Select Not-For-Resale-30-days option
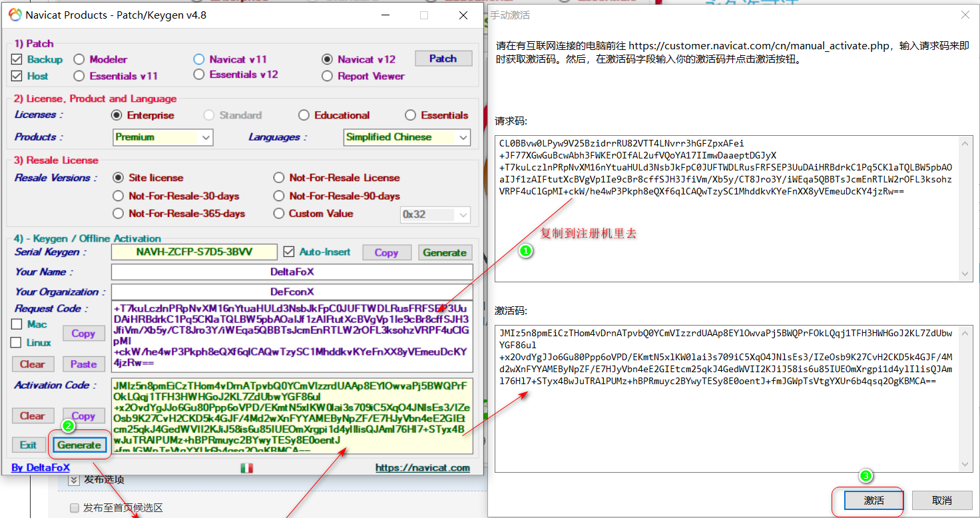Viewport: 980px width, 518px height. [118, 196]
